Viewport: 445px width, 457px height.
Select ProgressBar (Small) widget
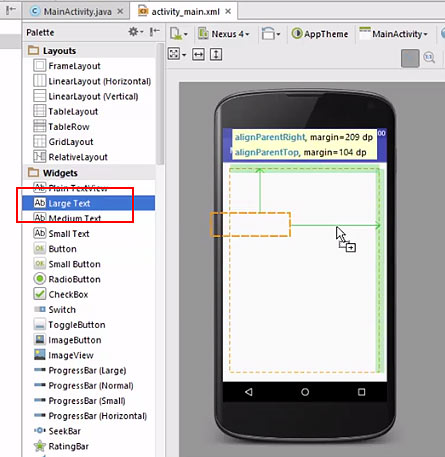pos(89,401)
